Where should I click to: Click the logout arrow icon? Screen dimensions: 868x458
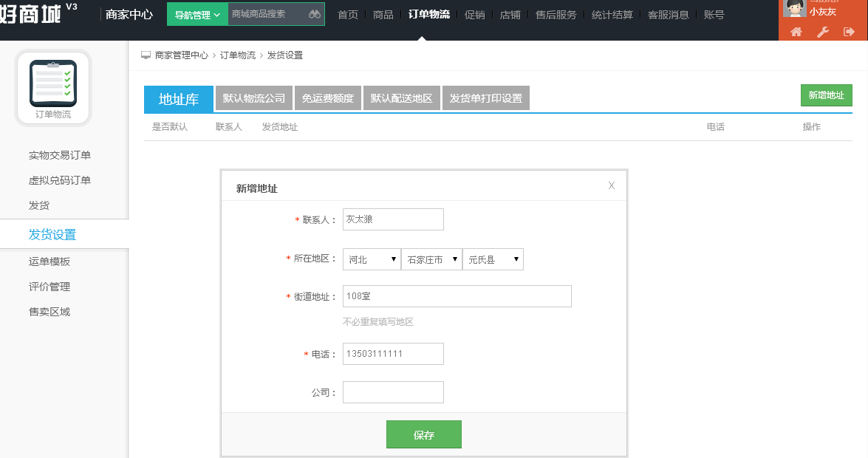(x=849, y=32)
